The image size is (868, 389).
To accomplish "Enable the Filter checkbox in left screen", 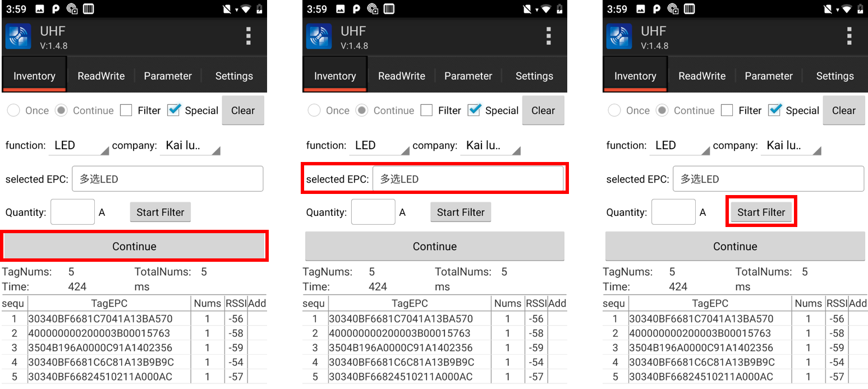I will pyautogui.click(x=126, y=110).
